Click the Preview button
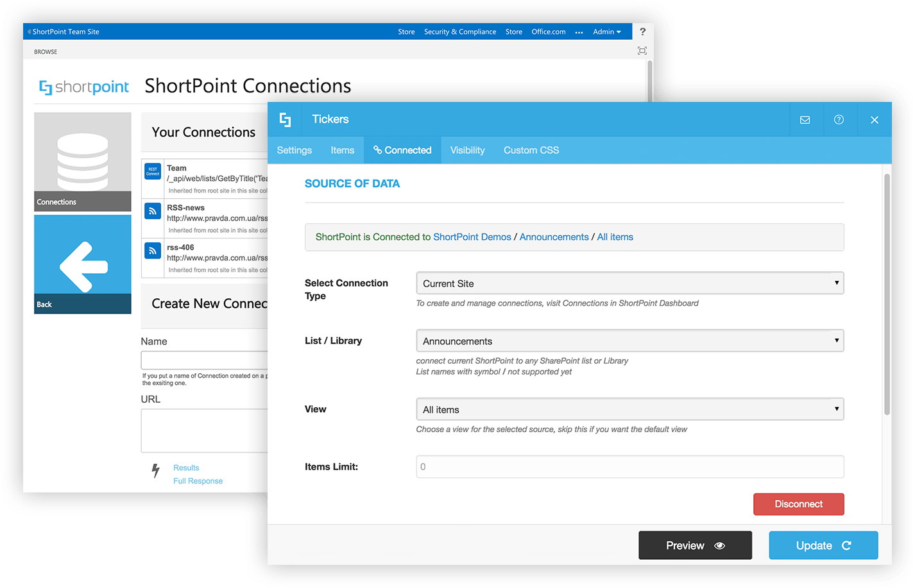This screenshot has height=588, width=915. (x=695, y=546)
